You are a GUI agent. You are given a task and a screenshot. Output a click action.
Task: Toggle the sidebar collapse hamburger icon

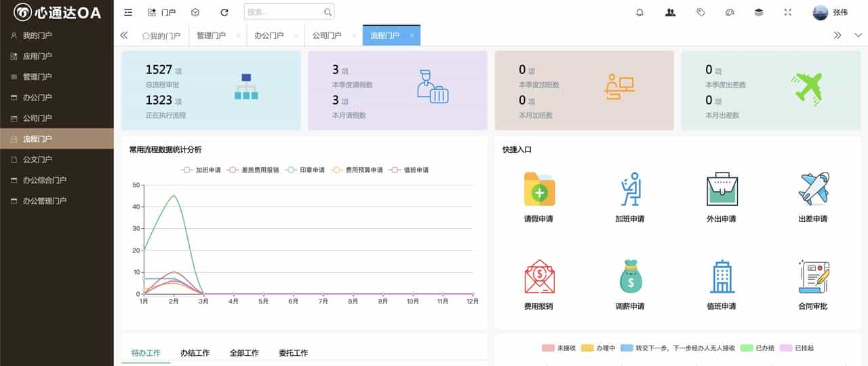coord(128,12)
